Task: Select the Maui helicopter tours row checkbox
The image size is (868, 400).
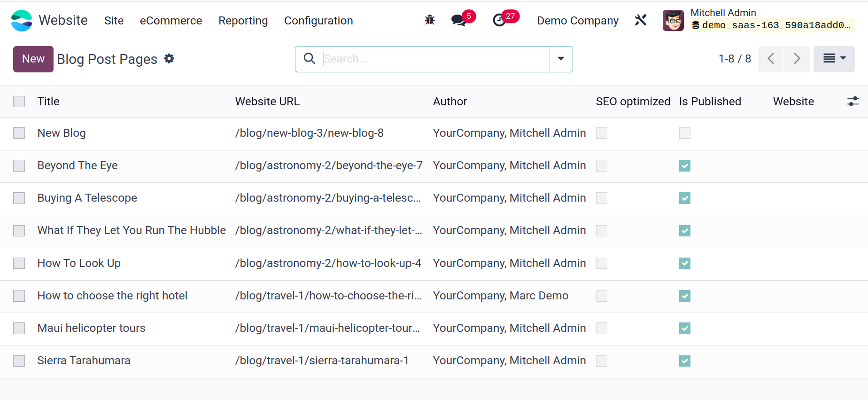Action: click(x=19, y=328)
